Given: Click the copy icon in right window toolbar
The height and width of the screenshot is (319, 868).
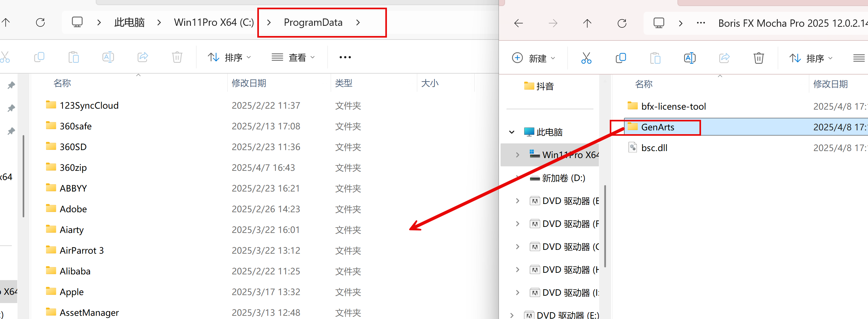Looking at the screenshot, I should click(620, 58).
